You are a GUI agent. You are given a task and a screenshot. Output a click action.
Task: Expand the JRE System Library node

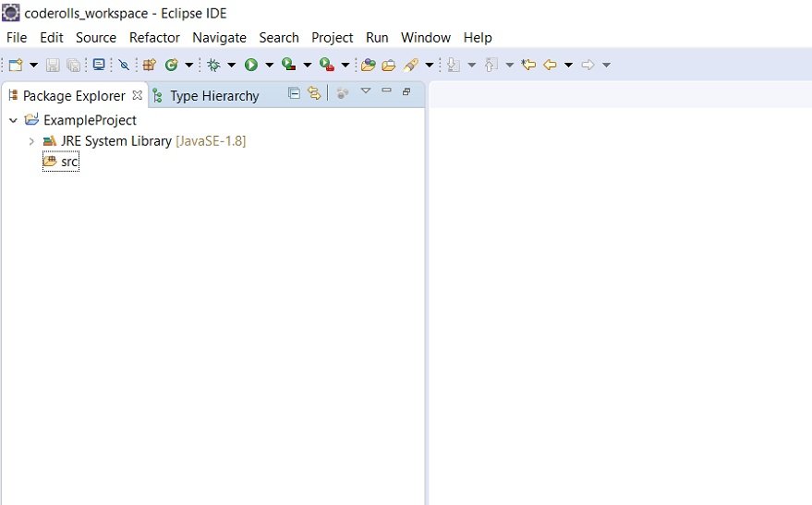coord(31,140)
